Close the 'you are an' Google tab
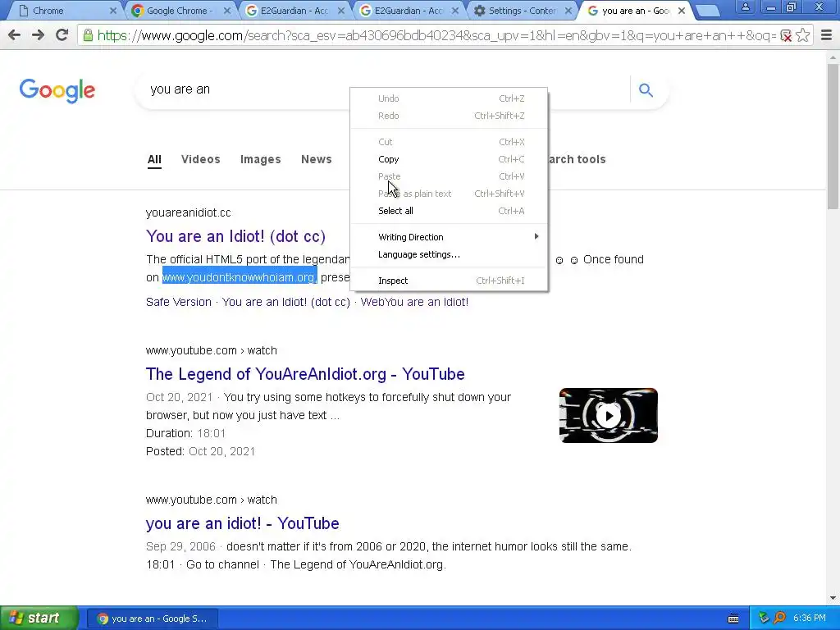 coord(682,11)
